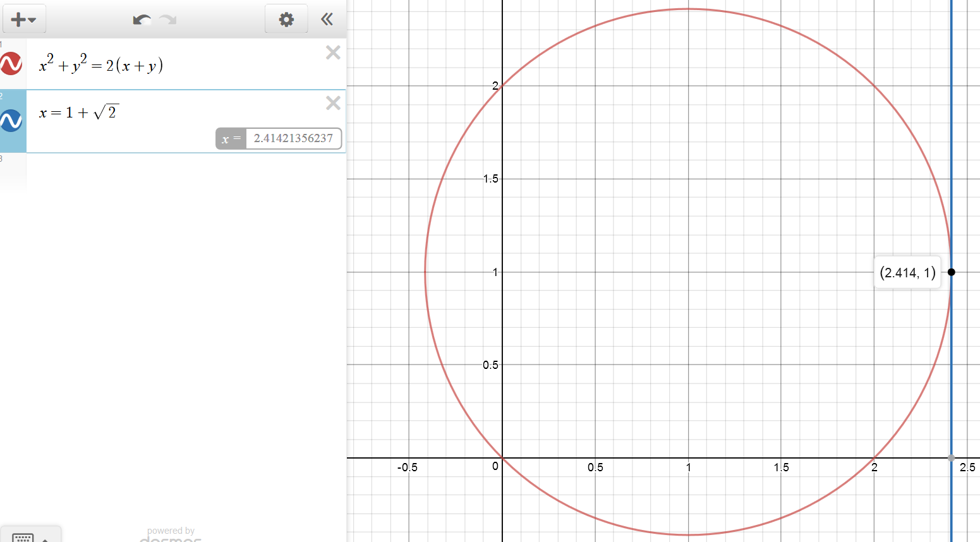Select the 2.41421356237 value box
The height and width of the screenshot is (542, 980).
click(x=293, y=138)
